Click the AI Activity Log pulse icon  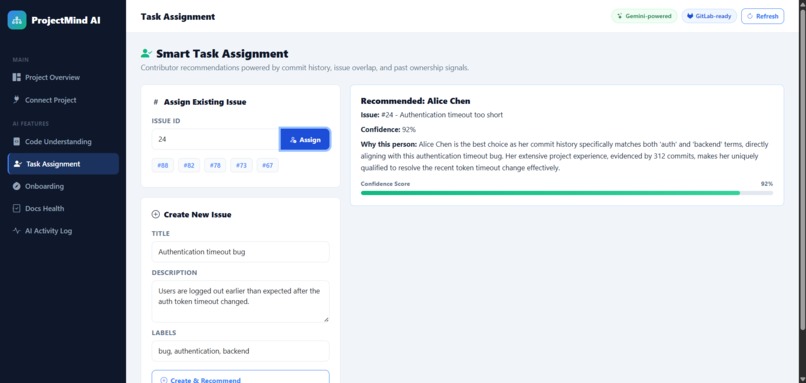[16, 231]
